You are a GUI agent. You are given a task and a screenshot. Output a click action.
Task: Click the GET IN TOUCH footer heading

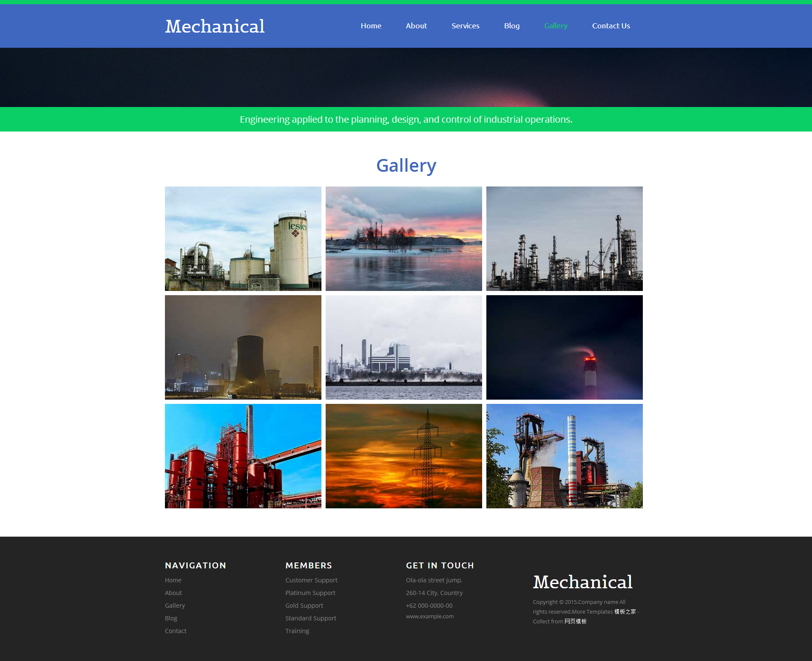pyautogui.click(x=440, y=565)
